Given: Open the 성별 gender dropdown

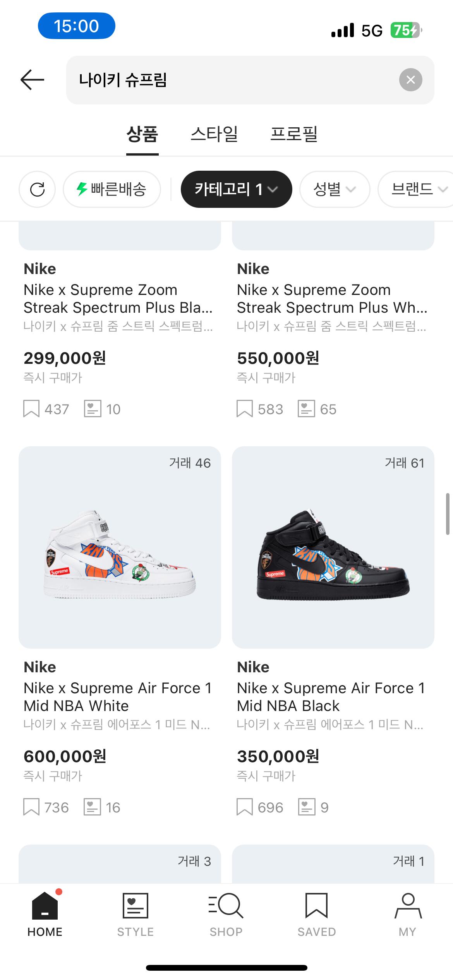Looking at the screenshot, I should click(x=335, y=189).
